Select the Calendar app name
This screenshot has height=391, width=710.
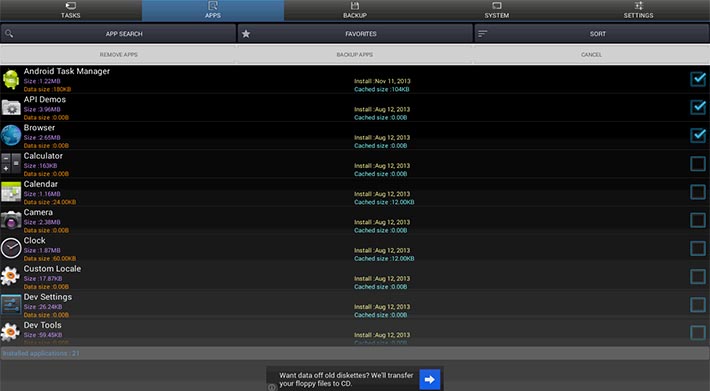click(x=41, y=184)
